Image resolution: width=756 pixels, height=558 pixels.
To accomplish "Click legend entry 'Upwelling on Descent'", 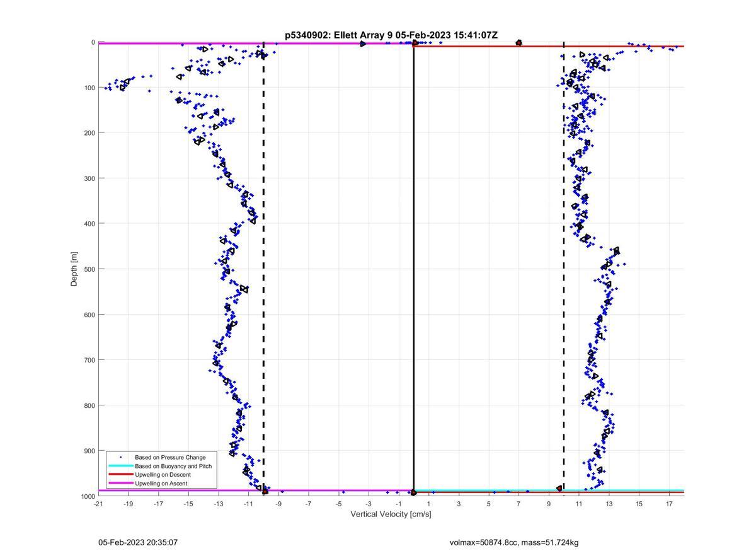I will (x=163, y=474).
